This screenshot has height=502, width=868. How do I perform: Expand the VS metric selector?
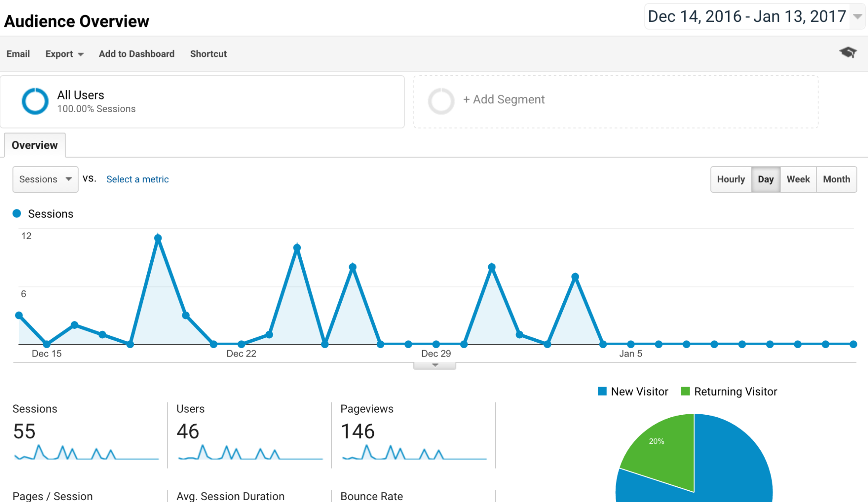[x=137, y=178]
